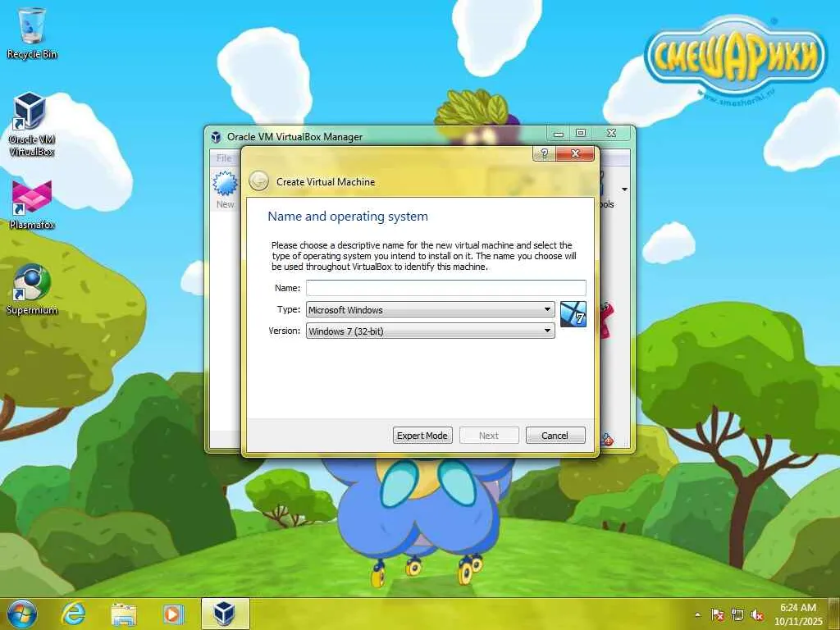Open the Recycle Bin desktop icon
Screen dimensions: 840x630
[32, 33]
